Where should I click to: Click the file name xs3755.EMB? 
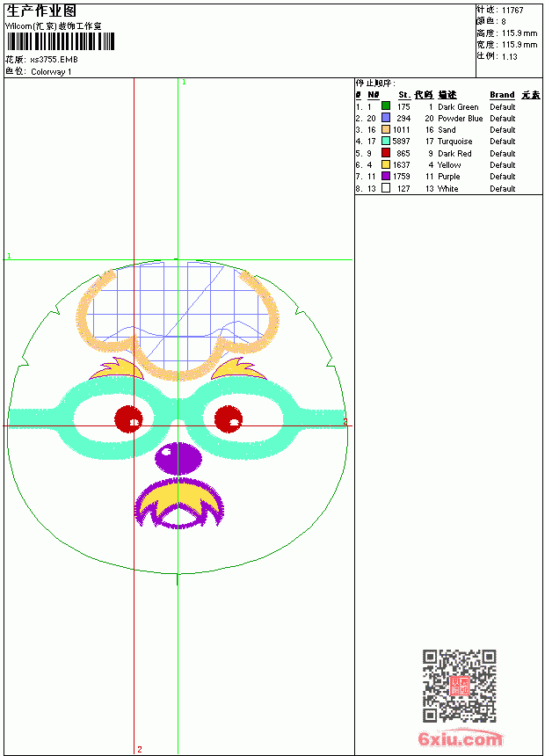(54, 60)
